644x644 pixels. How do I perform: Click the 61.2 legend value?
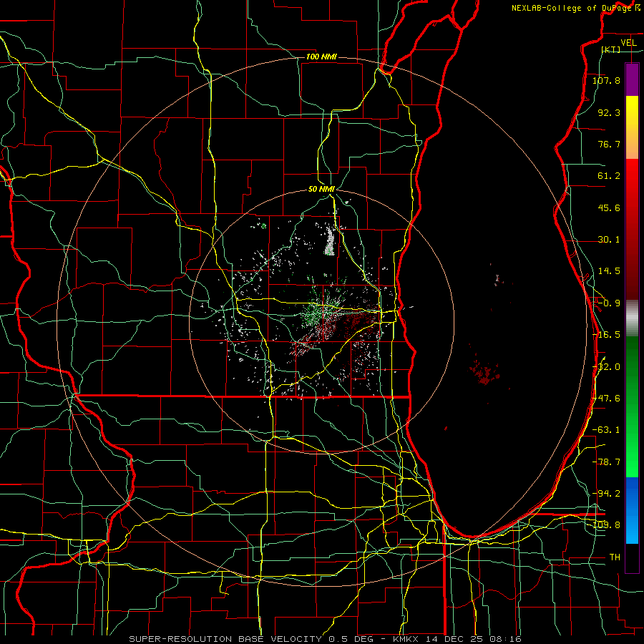[609, 176]
